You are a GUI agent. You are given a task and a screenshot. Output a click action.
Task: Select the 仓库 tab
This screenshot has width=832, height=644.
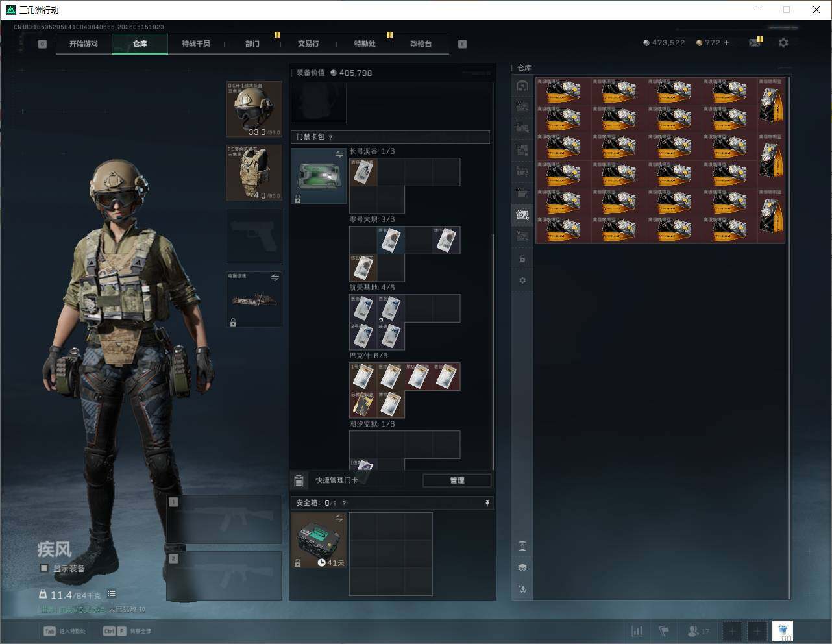click(140, 43)
